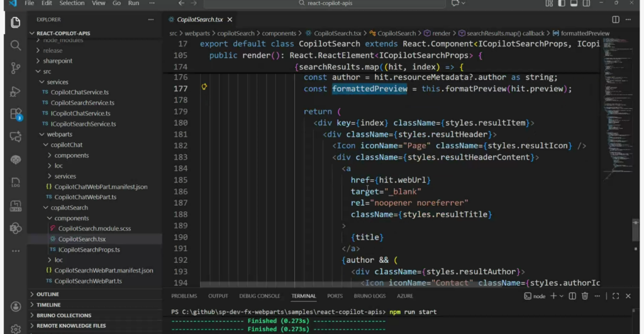Click the lightbulb code action icon
644x334 pixels.
pos(204,87)
